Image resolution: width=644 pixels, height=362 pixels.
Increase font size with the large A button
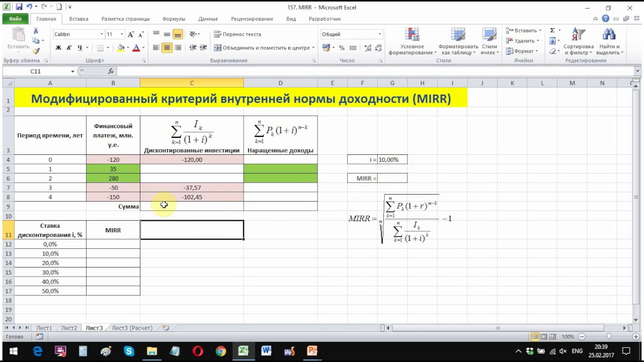(131, 34)
